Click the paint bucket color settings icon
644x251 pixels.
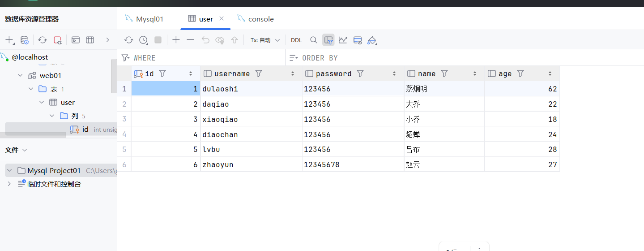coord(371,40)
